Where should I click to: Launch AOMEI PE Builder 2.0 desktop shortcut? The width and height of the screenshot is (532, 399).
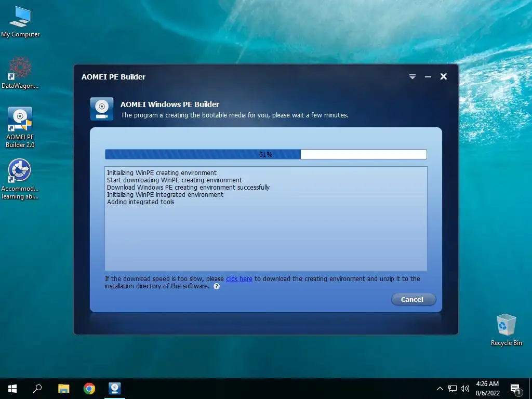20,127
